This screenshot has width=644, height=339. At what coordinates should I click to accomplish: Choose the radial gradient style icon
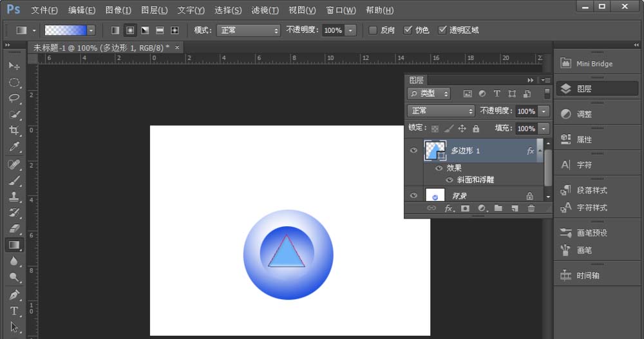click(x=130, y=30)
